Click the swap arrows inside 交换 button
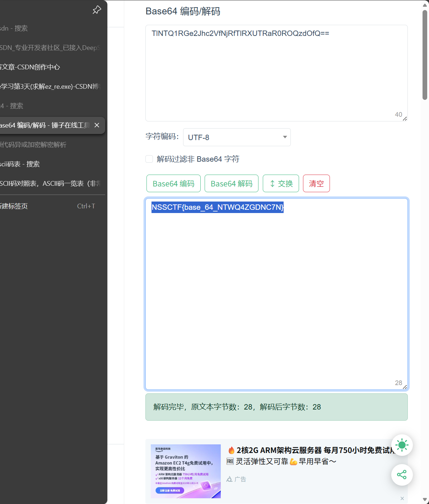This screenshot has height=504, width=429. [273, 183]
